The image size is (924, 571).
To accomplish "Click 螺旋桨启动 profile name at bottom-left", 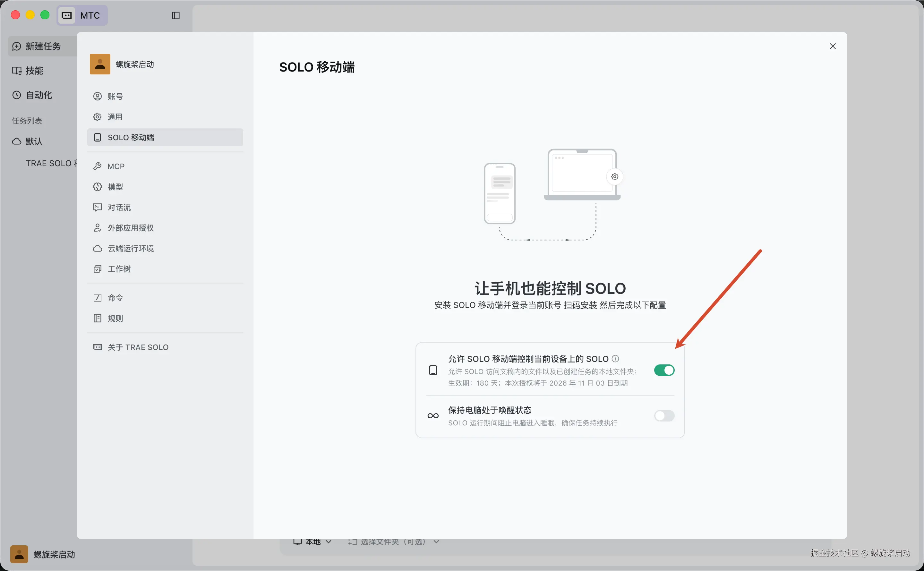I will pyautogui.click(x=54, y=554).
